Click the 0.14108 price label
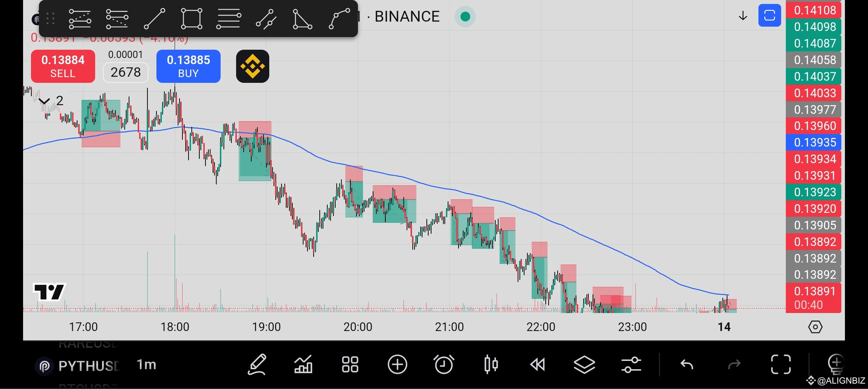 [x=814, y=10]
